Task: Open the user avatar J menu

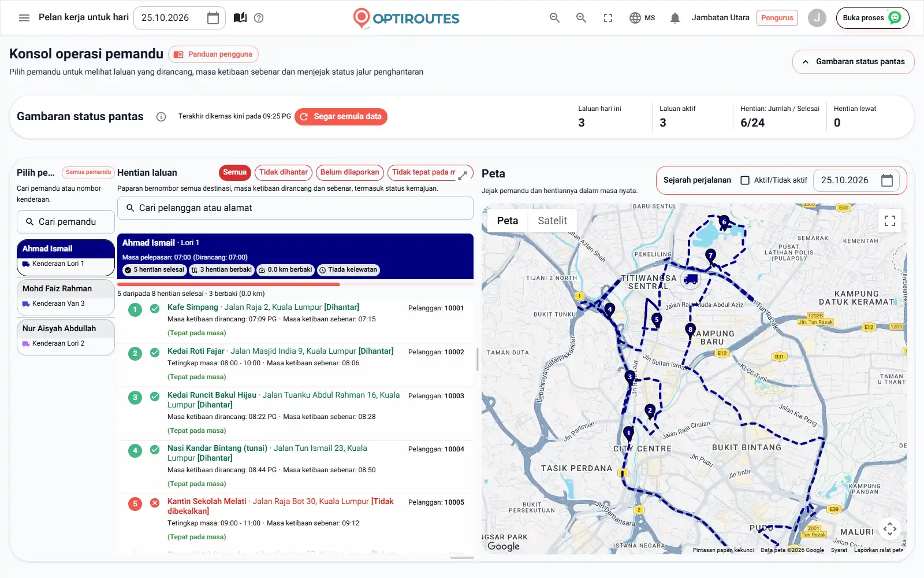Action: tap(817, 18)
